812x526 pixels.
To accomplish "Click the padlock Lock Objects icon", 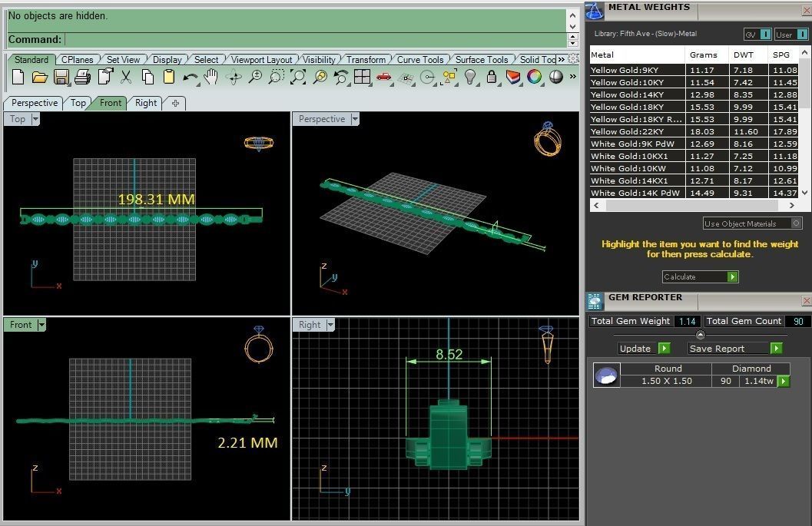I will click(492, 78).
